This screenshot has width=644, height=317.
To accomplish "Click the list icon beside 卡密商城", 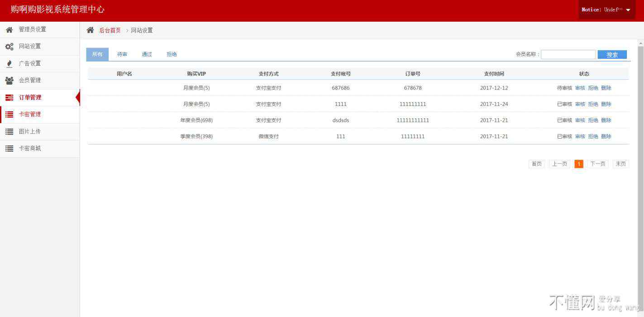I will [9, 149].
